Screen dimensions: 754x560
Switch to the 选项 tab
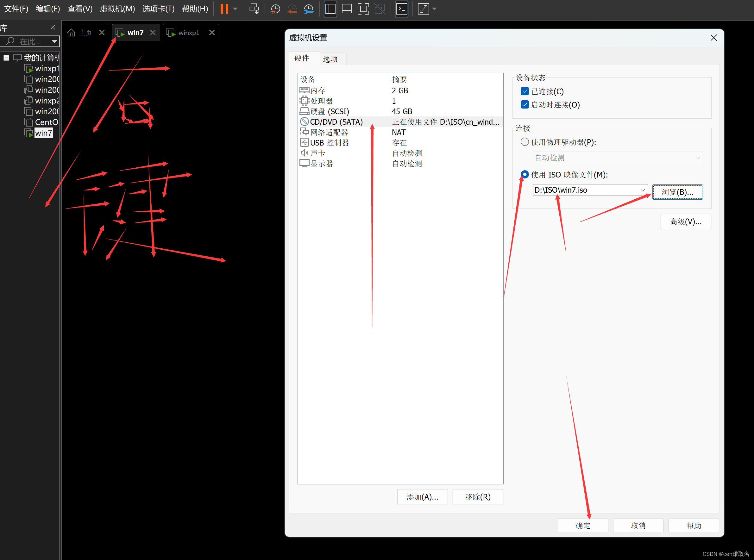pyautogui.click(x=330, y=59)
